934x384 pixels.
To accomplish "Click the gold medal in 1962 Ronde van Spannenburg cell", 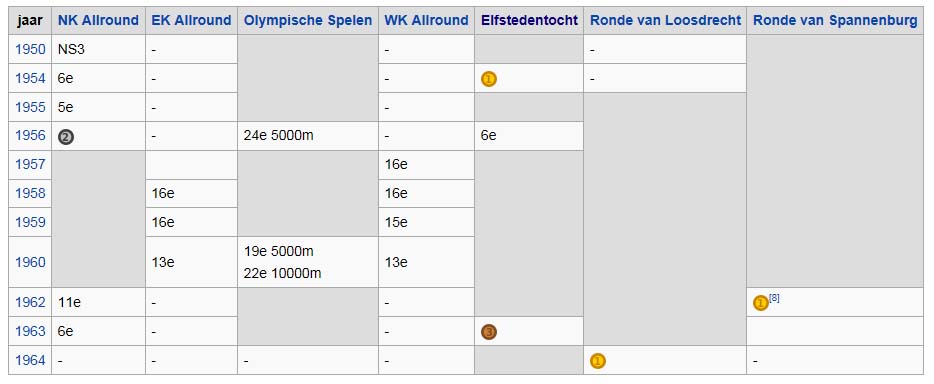I will [760, 304].
